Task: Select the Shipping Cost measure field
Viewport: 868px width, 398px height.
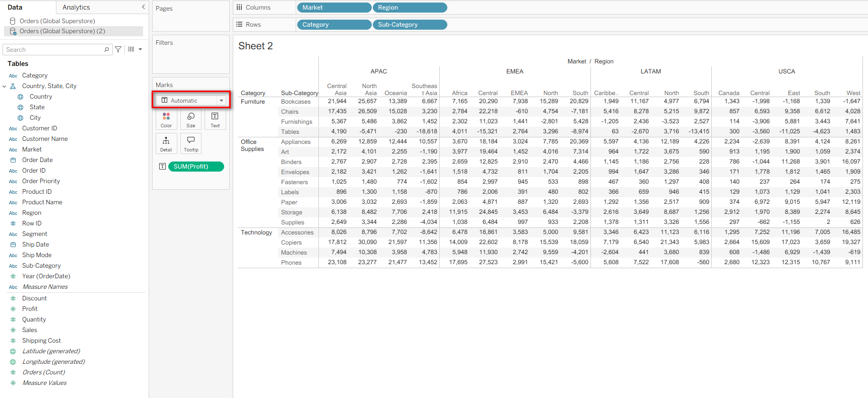Action: tap(41, 341)
